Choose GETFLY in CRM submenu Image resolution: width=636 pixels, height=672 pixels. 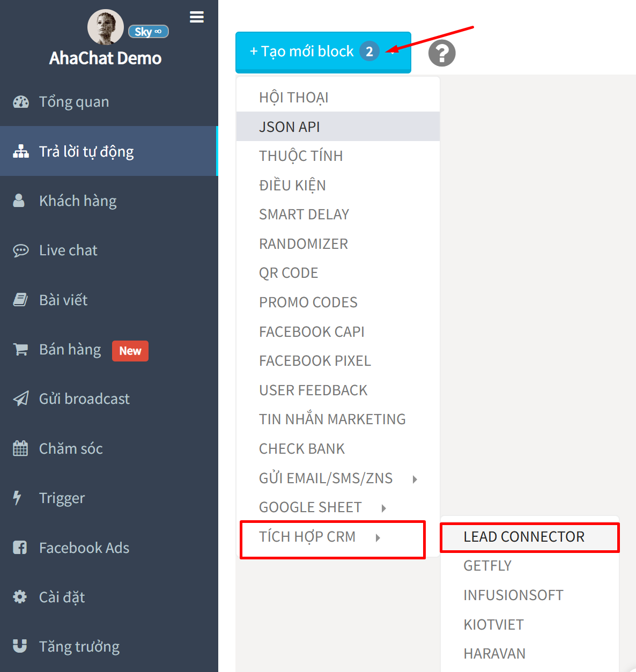point(530,566)
